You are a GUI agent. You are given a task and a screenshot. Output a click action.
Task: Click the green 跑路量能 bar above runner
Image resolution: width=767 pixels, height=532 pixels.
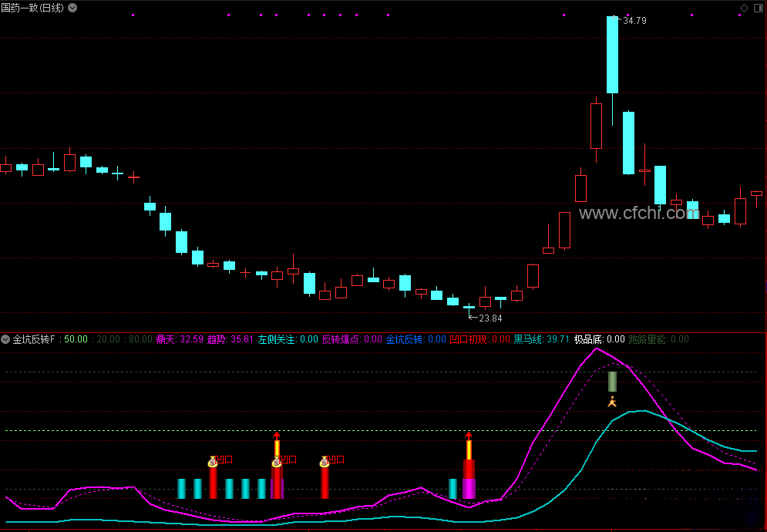612,382
